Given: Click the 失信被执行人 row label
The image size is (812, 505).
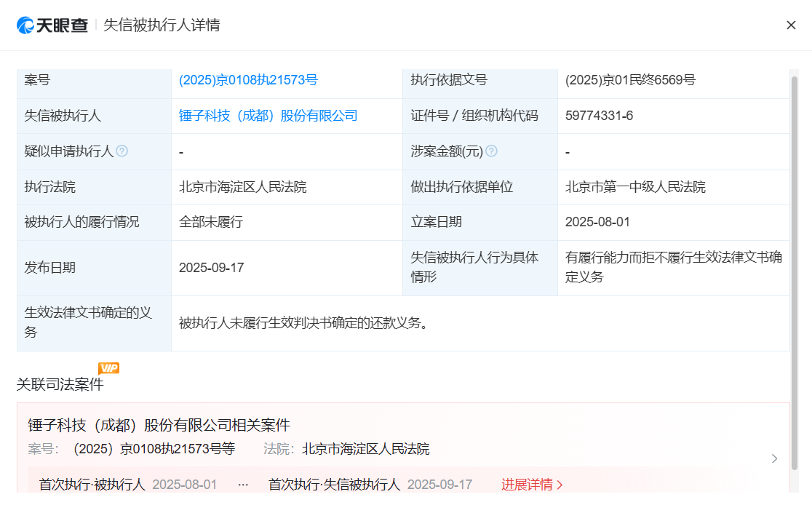Looking at the screenshot, I should coord(62,116).
